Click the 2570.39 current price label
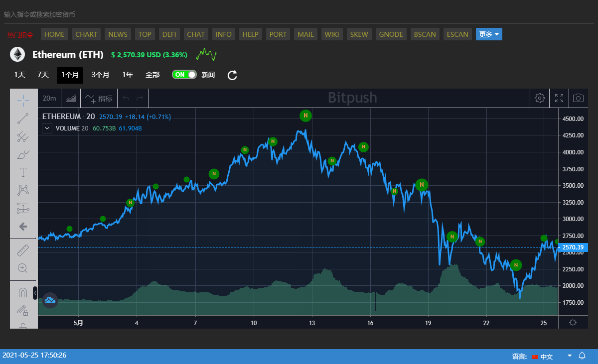This screenshot has height=364, width=598. 573,247
